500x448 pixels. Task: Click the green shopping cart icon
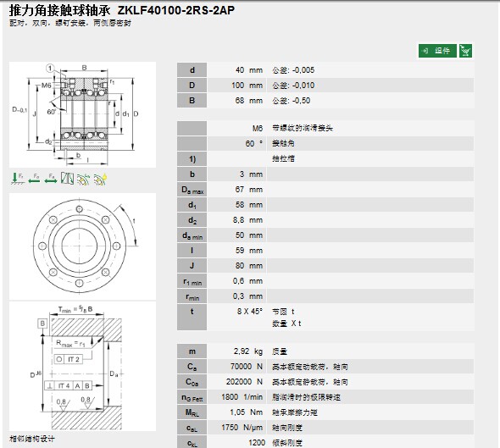465,51
